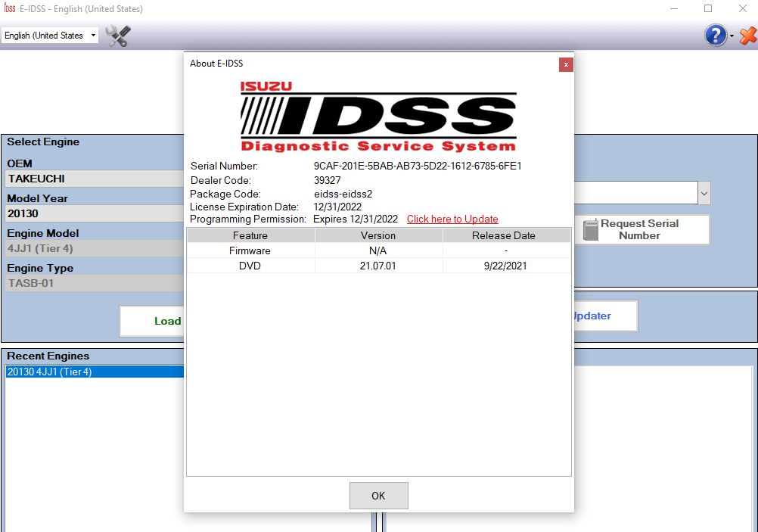Expand the combo box above Request Serial Number
This screenshot has width=758, height=532.
[704, 193]
